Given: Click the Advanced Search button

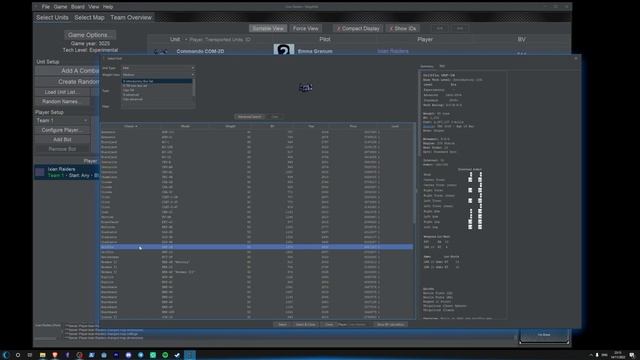Looking at the screenshot, I should (249, 117).
